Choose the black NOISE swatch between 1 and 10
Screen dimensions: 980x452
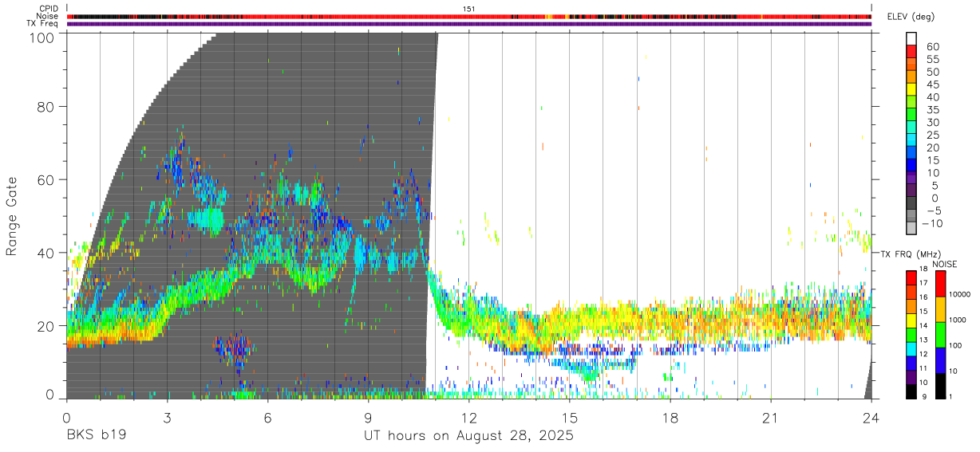click(940, 386)
